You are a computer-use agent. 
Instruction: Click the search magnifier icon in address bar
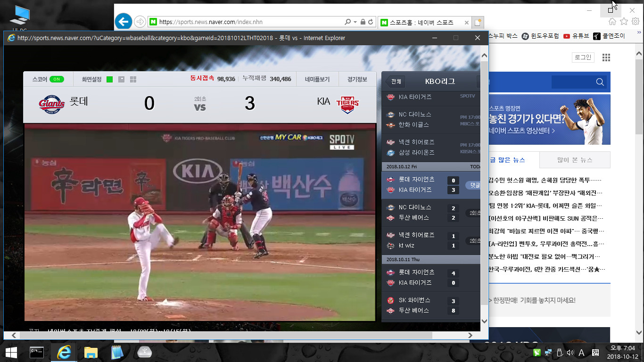348,22
